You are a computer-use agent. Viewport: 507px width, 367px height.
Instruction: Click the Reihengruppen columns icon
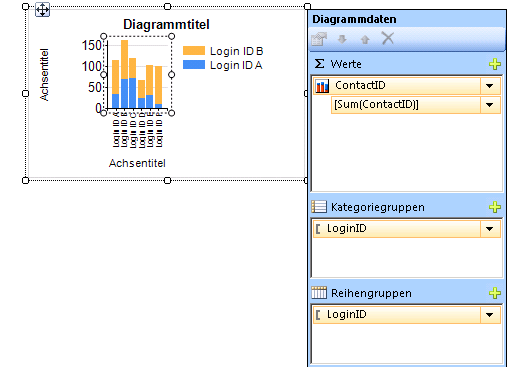tap(319, 293)
